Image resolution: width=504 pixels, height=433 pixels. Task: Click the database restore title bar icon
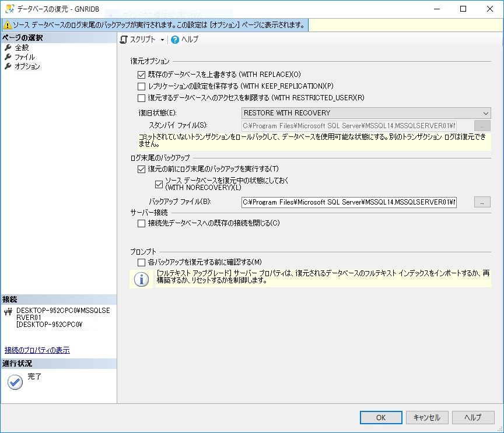(x=9, y=9)
